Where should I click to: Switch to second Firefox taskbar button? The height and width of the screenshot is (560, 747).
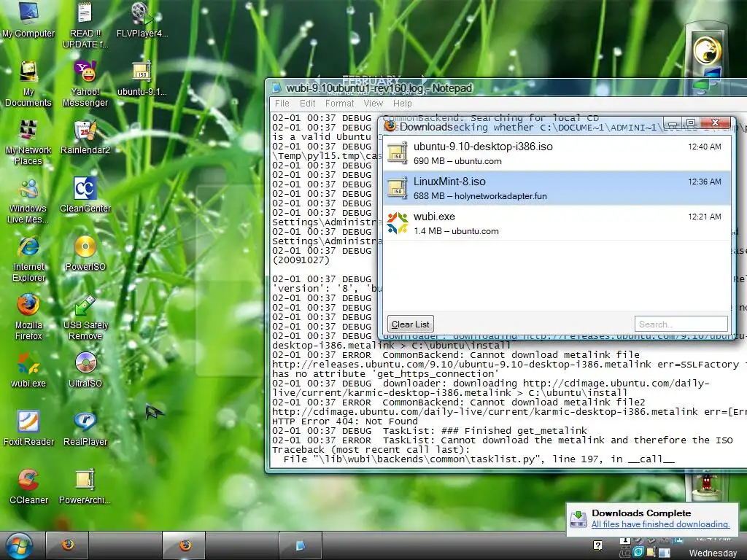(185, 545)
